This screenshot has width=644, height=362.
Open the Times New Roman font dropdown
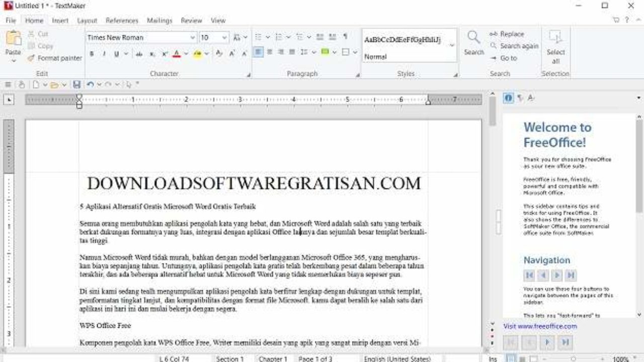192,38
